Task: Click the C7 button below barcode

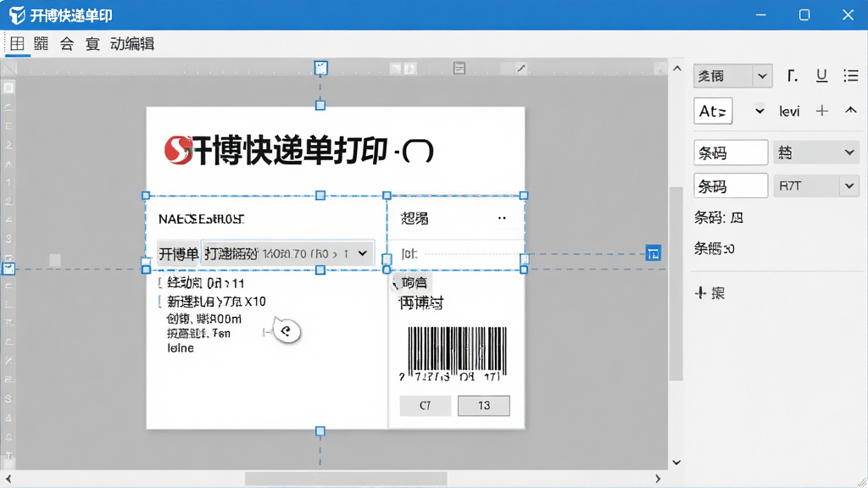Action: [x=426, y=406]
